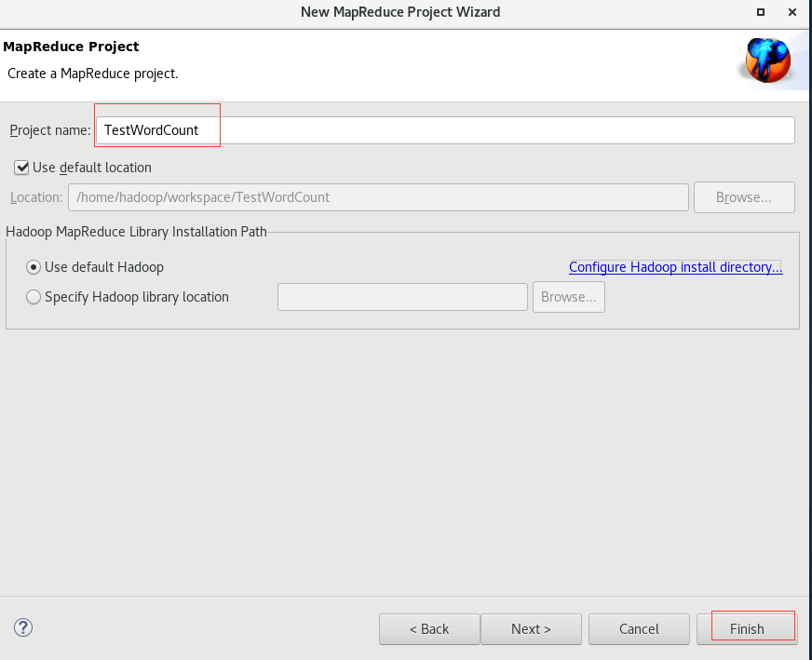
Task: Click 'Hadoop MapReduce Library Installation Path' group label
Action: (137, 232)
